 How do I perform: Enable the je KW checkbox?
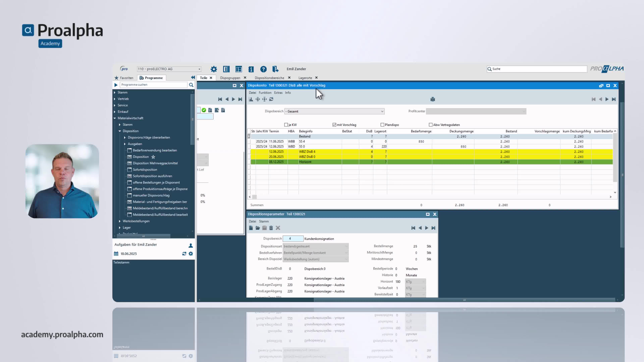tap(286, 125)
